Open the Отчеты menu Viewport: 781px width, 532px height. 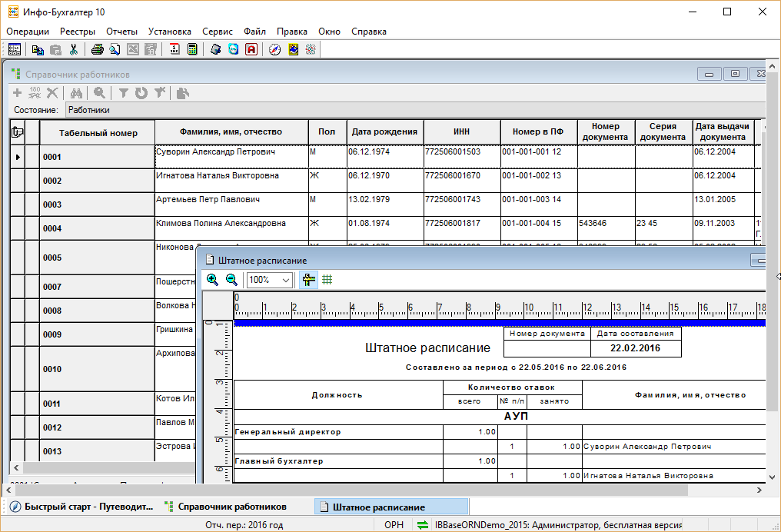(x=121, y=32)
